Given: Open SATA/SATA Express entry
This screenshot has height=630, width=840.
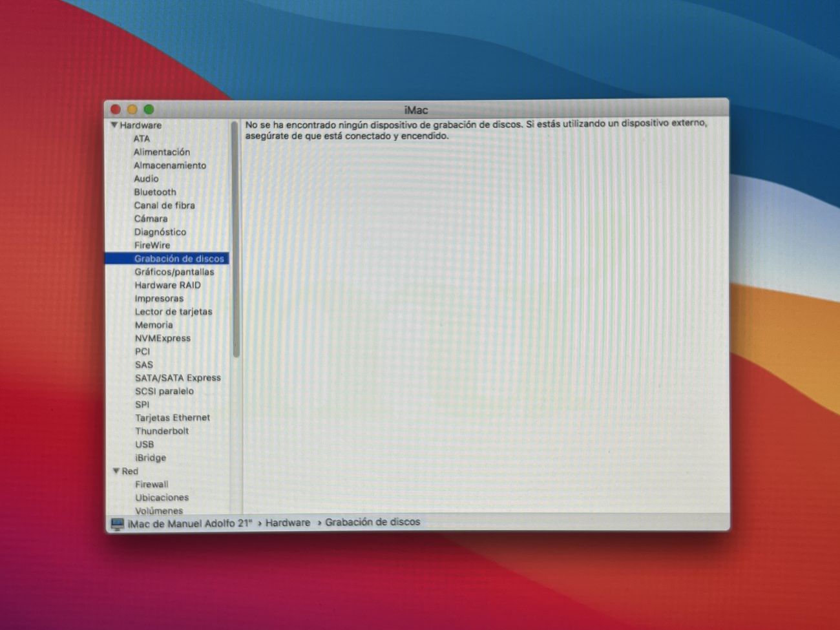Looking at the screenshot, I should tap(178, 378).
